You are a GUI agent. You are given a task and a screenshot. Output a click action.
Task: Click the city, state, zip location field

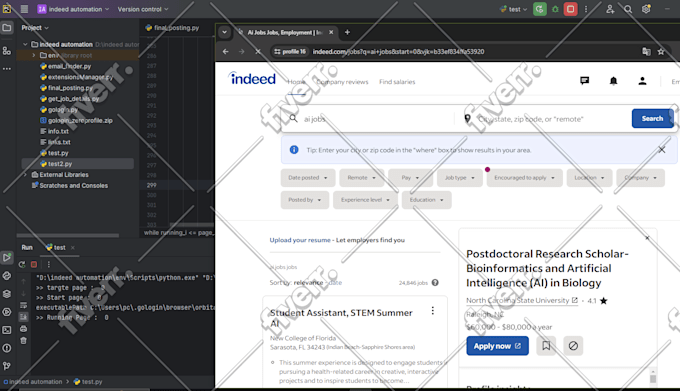(x=546, y=119)
